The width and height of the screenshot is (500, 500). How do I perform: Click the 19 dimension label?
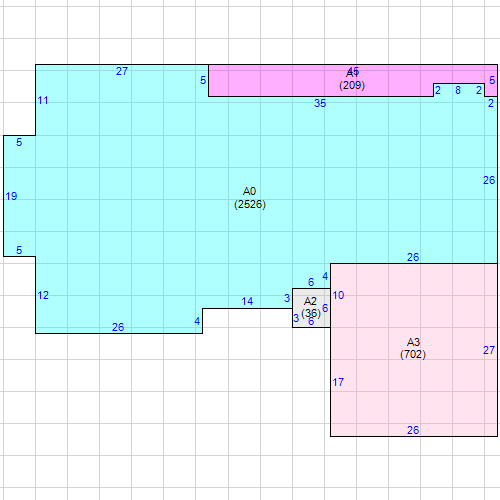point(11,196)
